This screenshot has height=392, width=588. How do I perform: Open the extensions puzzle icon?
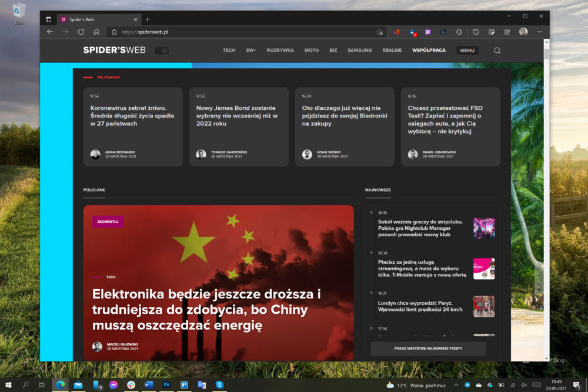(x=459, y=32)
